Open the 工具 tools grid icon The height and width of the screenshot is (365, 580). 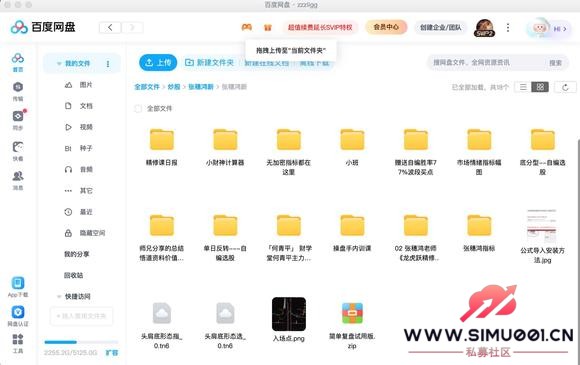click(x=18, y=343)
